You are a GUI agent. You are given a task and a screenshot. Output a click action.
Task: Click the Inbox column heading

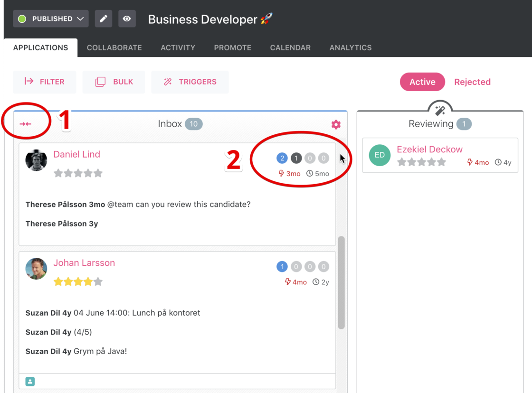[x=170, y=124]
